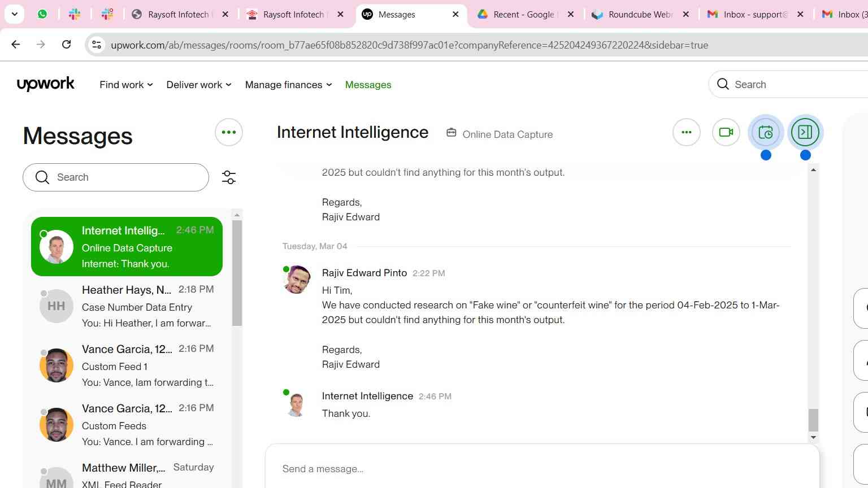Open conversation more options ellipsis button
The width and height of the screenshot is (868, 488).
687,132
